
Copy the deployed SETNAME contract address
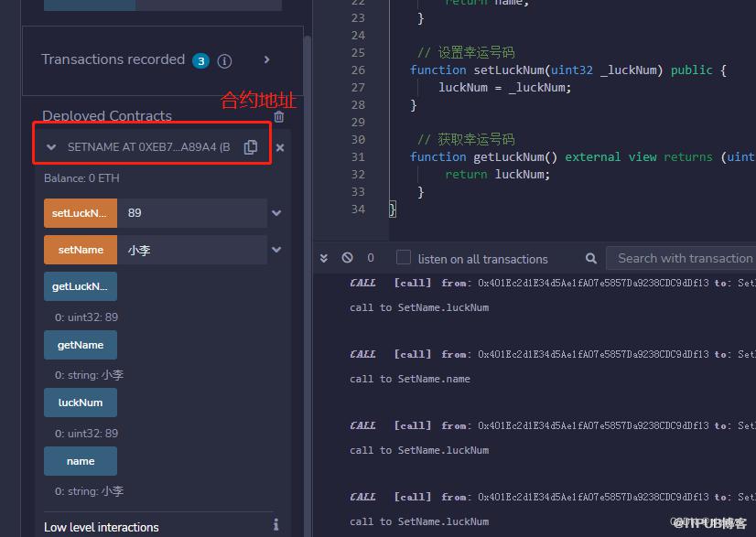[x=251, y=147]
